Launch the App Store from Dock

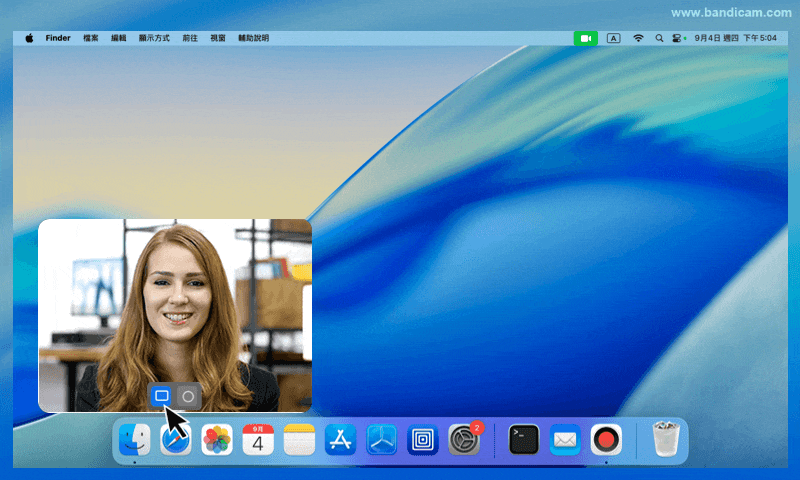pyautogui.click(x=340, y=439)
